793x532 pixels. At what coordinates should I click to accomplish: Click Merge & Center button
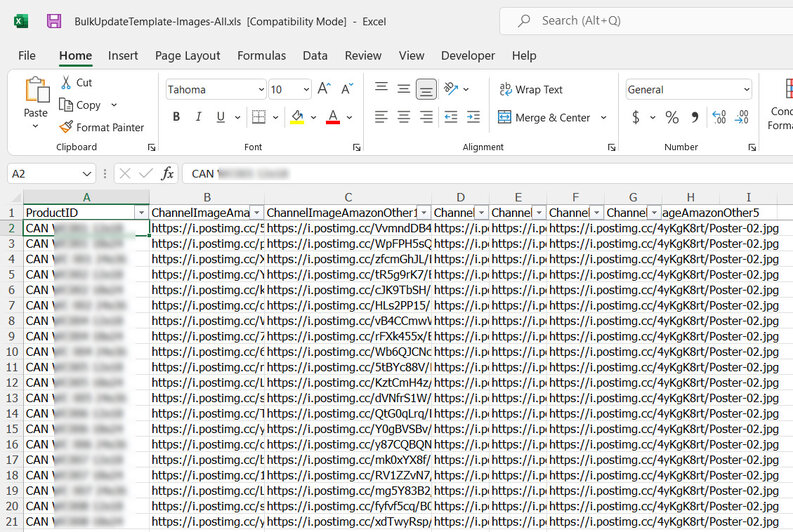pyautogui.click(x=544, y=117)
